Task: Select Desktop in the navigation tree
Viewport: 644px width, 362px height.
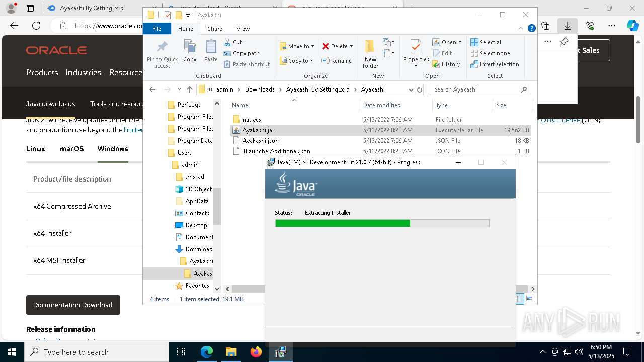Action: tap(196, 225)
